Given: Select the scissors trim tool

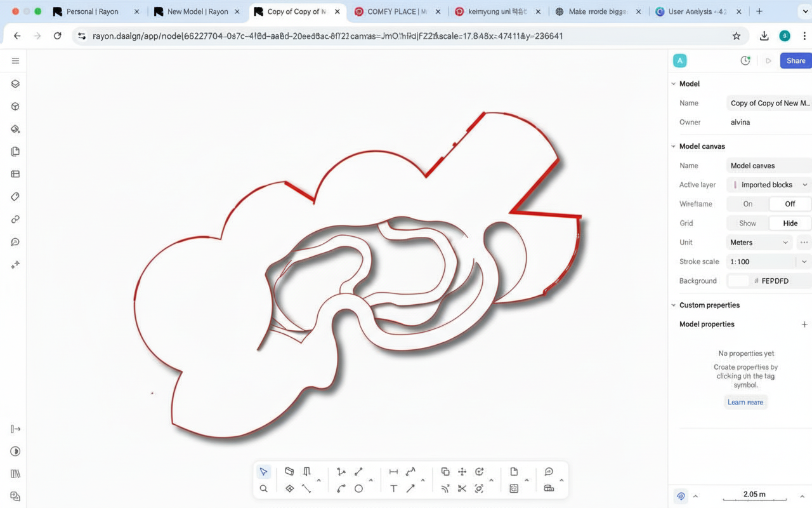Looking at the screenshot, I should click(x=462, y=488).
